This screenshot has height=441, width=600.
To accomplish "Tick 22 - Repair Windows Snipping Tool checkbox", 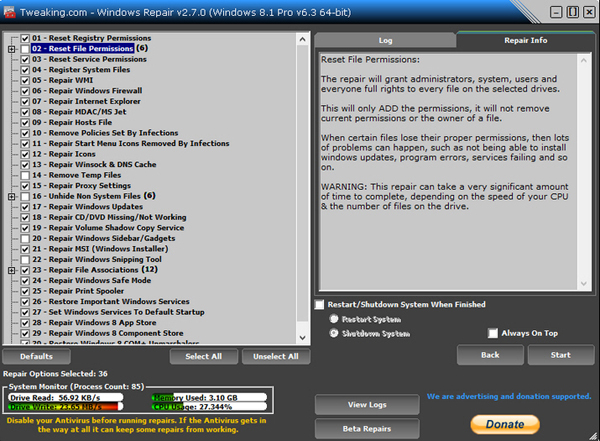I will (25, 260).
